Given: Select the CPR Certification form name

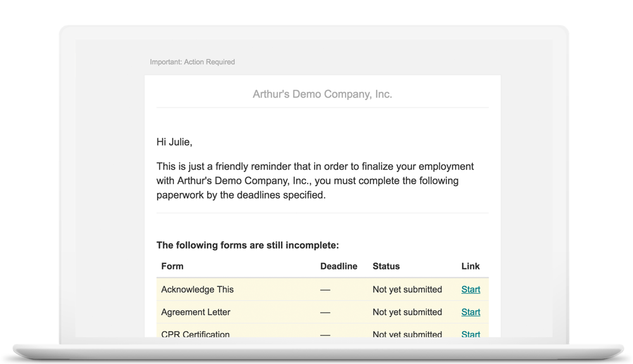Looking at the screenshot, I should click(195, 334).
